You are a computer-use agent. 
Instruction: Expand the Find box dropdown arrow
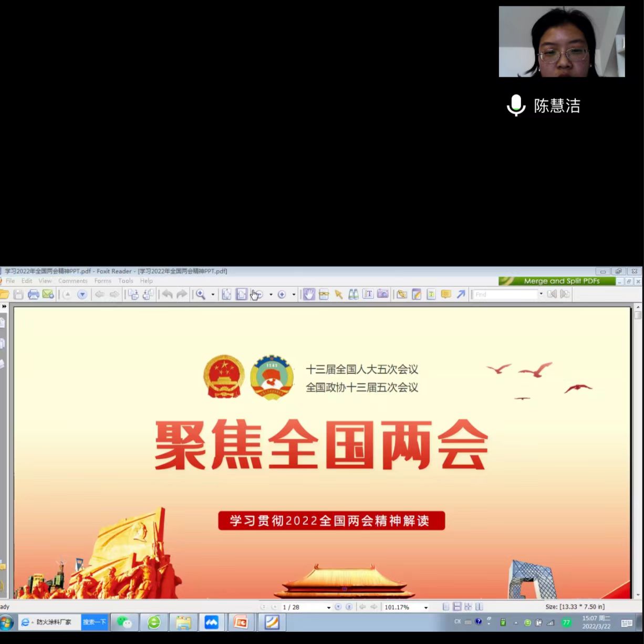pyautogui.click(x=541, y=294)
